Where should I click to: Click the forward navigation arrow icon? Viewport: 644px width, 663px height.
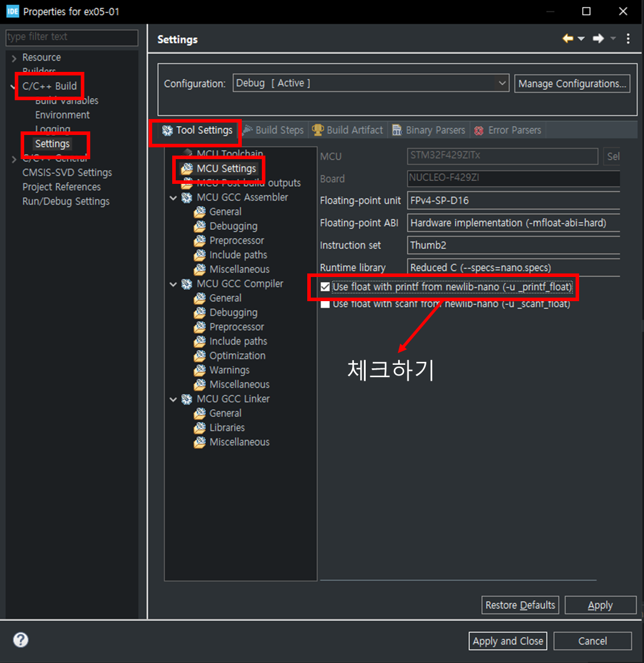tap(598, 38)
